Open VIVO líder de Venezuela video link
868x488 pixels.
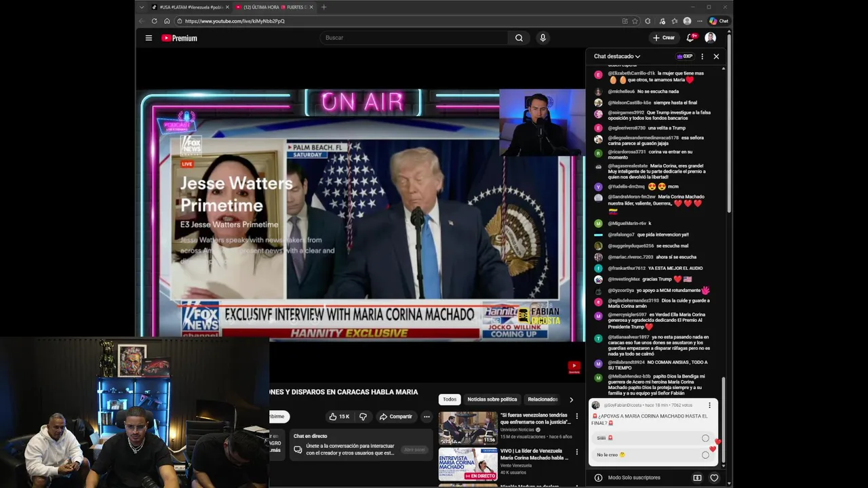[x=534, y=454]
